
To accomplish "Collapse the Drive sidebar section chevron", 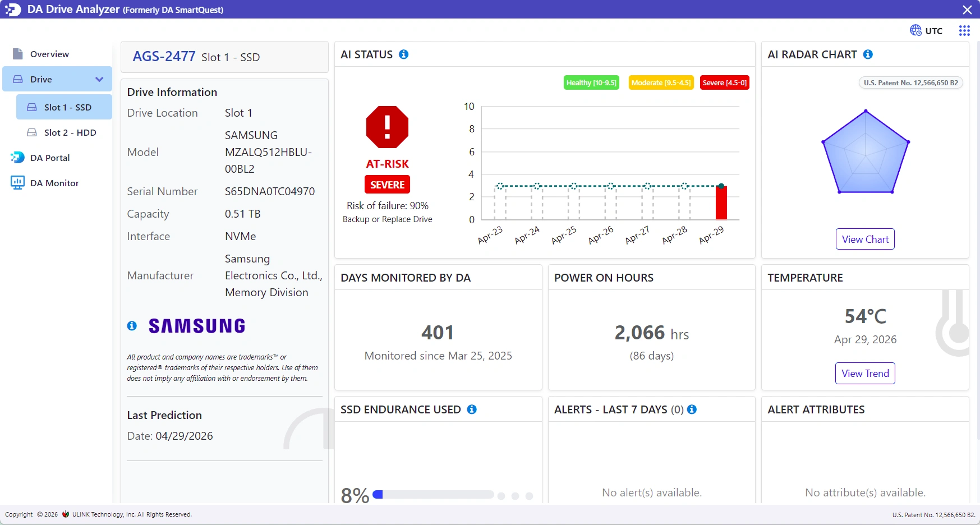I will [99, 79].
